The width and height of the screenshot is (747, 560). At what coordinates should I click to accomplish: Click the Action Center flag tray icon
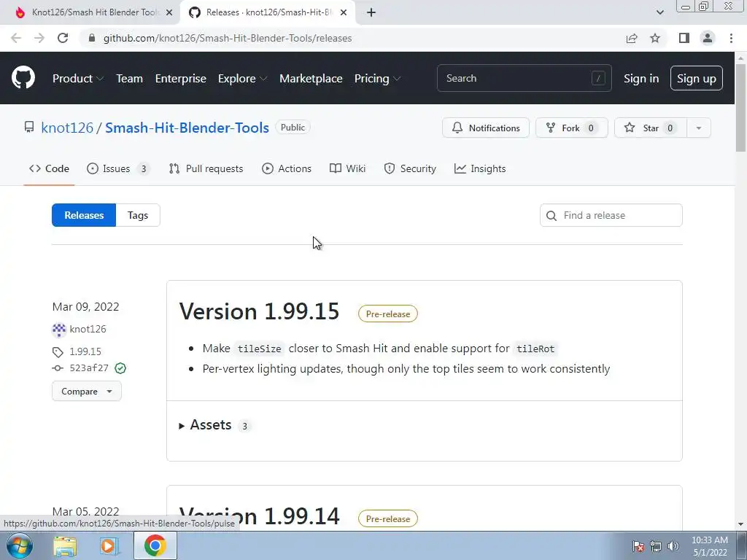click(x=638, y=546)
